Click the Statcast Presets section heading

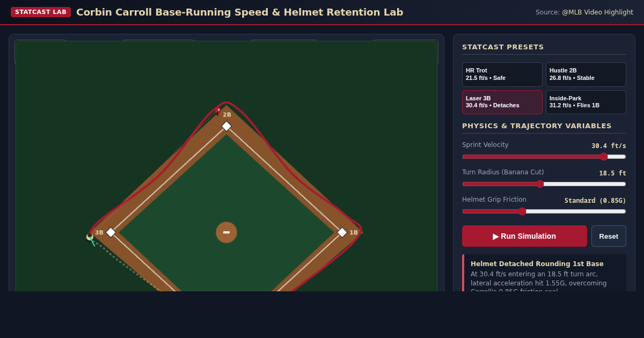[x=503, y=47]
